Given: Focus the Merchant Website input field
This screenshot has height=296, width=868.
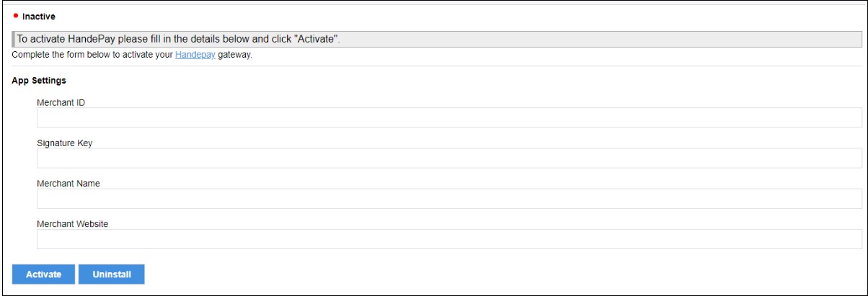Looking at the screenshot, I should (449, 238).
